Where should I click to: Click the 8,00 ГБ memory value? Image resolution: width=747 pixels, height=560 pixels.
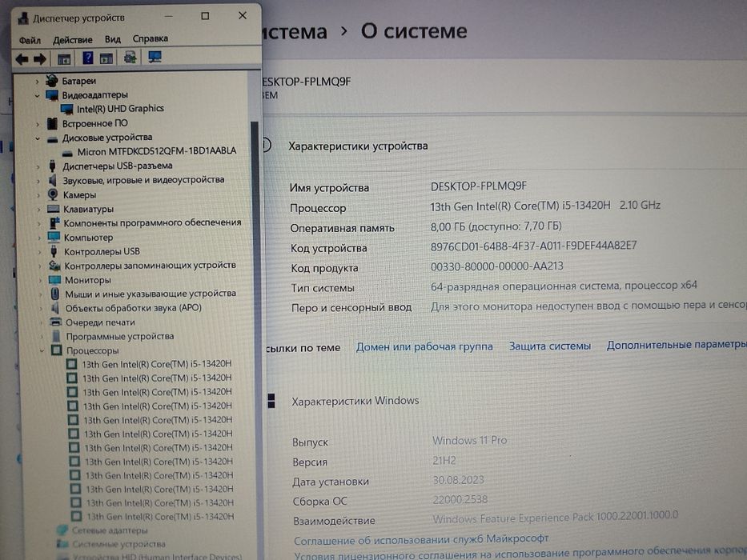tap(496, 226)
